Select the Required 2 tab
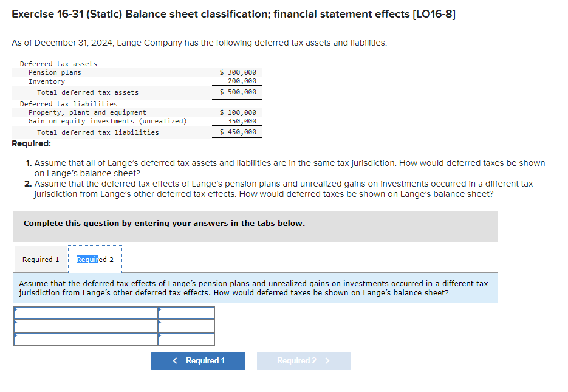 tap(94, 258)
